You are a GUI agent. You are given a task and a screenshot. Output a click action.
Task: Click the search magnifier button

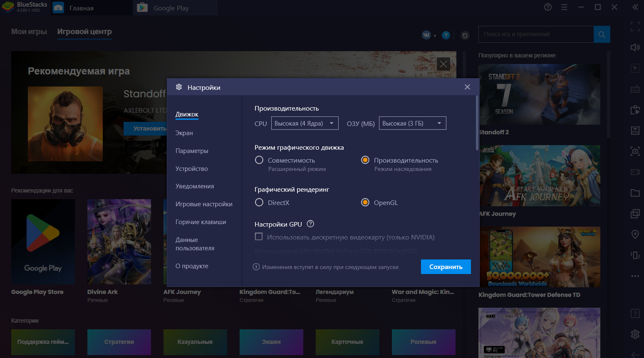pos(602,35)
